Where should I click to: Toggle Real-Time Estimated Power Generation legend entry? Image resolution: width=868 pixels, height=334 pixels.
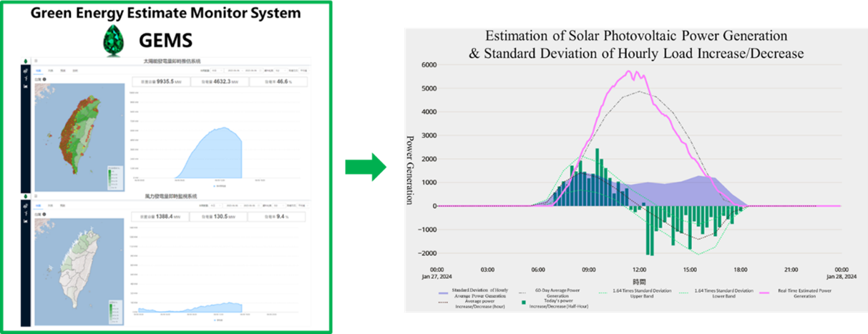(786, 293)
